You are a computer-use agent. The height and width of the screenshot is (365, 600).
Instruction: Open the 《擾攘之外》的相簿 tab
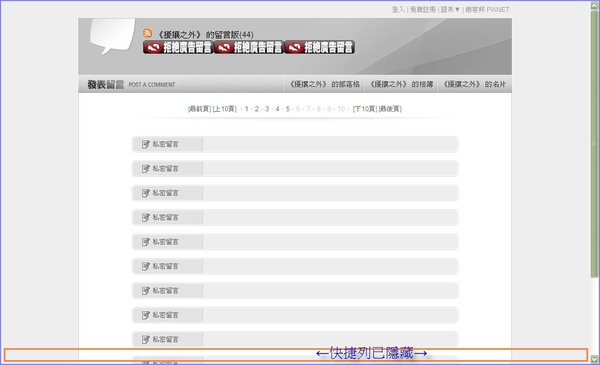(x=401, y=84)
